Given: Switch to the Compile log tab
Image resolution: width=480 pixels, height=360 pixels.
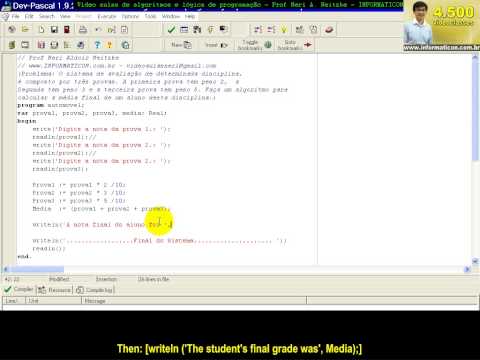Looking at the screenshot, I should click(95, 290).
